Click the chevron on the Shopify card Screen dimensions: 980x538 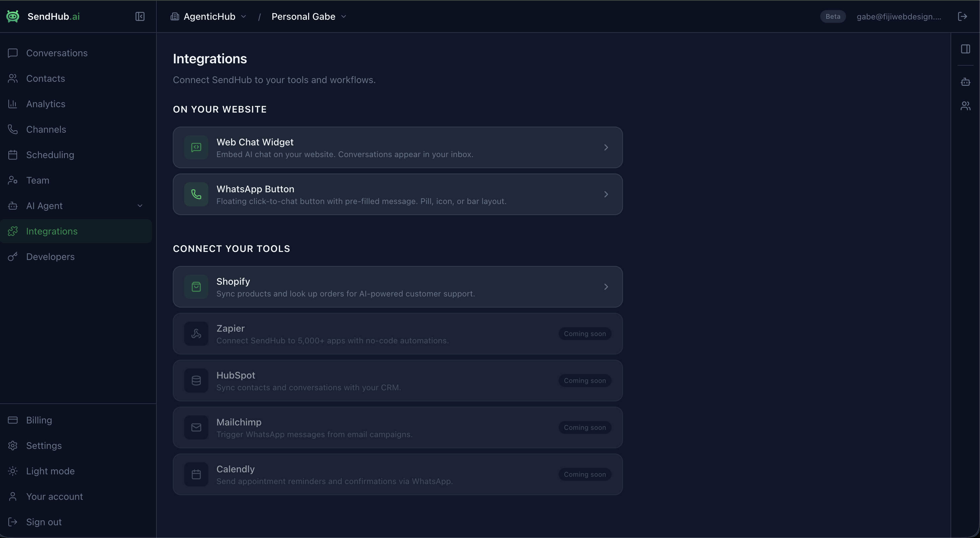coord(606,287)
